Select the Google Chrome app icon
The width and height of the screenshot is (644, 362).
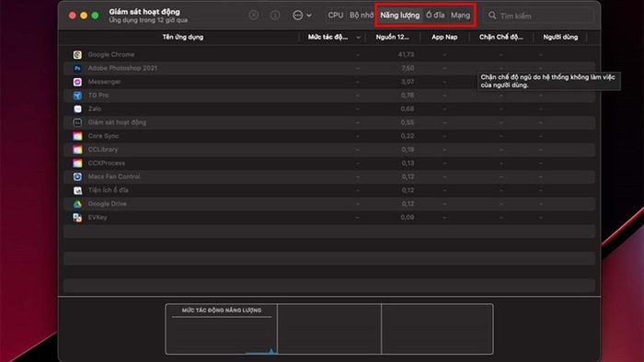click(77, 54)
